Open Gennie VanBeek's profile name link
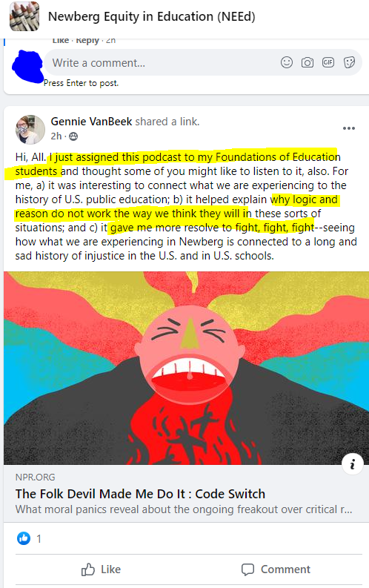 91,122
